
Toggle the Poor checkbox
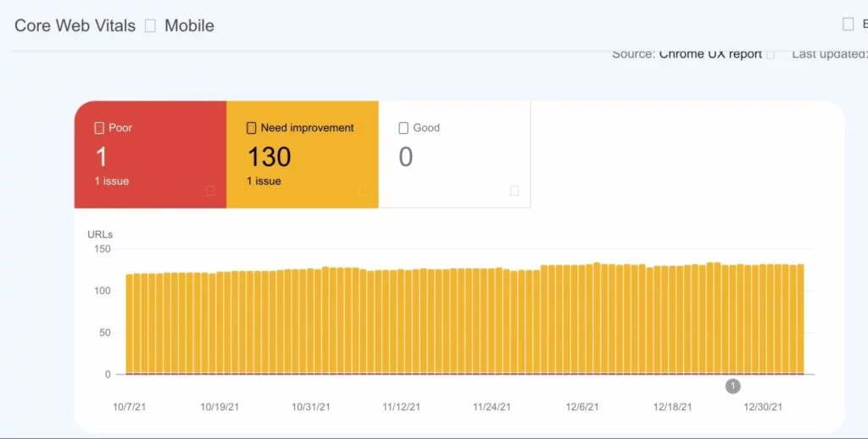99,128
